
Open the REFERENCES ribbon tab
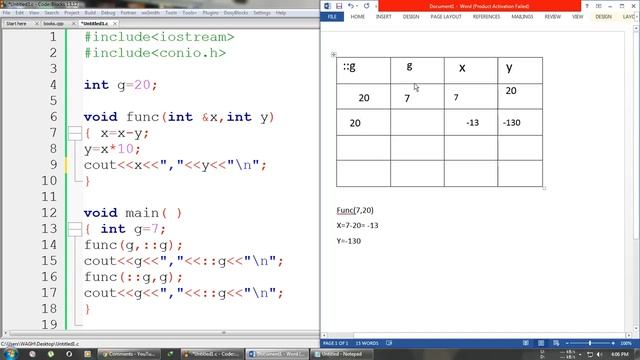pos(486,17)
